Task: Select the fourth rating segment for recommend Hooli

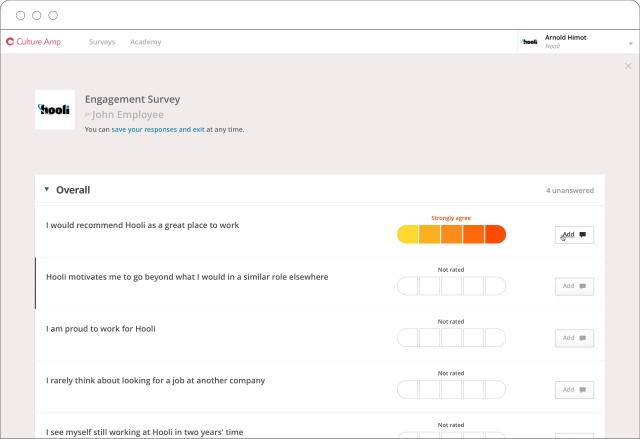Action: [473, 234]
